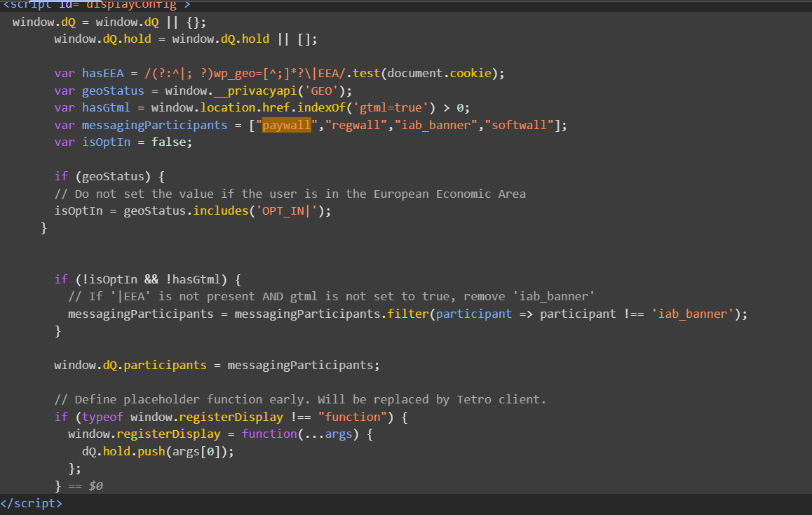This screenshot has width=812, height=515.
Task: Select the closing </script> tag
Action: pyautogui.click(x=32, y=503)
